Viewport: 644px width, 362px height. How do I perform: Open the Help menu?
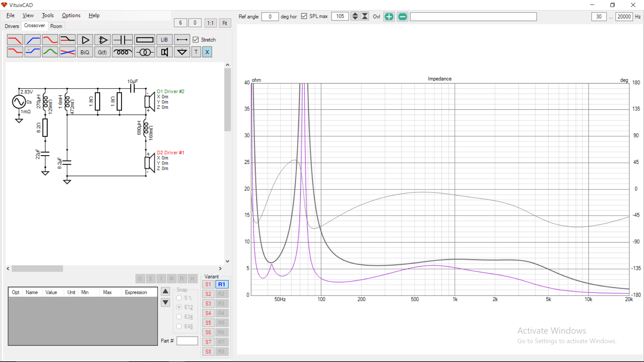pyautogui.click(x=94, y=15)
